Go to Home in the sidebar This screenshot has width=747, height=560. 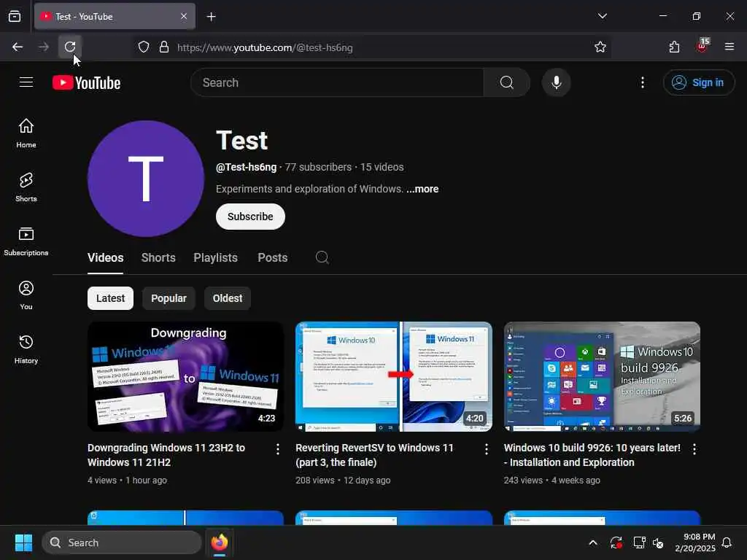coord(26,133)
